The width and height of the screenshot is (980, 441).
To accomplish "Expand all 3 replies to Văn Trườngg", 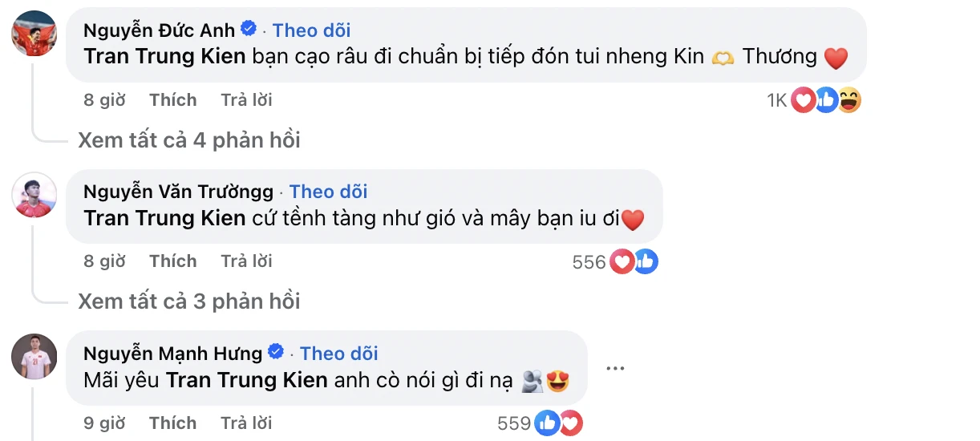I will pyautogui.click(x=189, y=301).
